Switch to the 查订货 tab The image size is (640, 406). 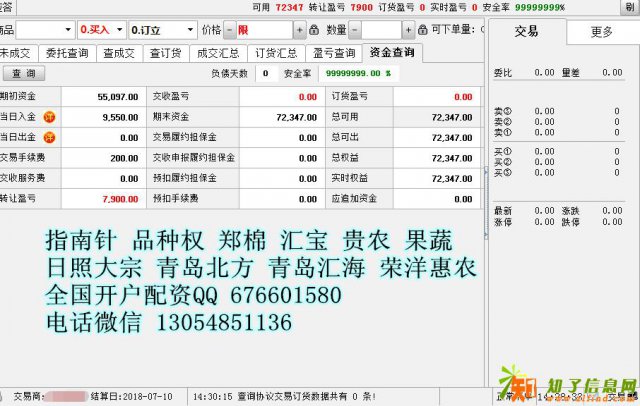[165, 53]
